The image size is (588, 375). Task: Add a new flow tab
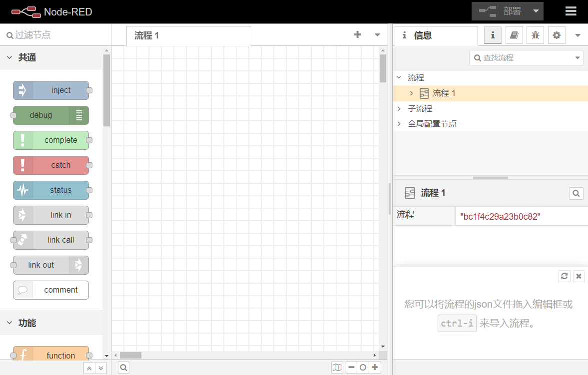pos(357,35)
